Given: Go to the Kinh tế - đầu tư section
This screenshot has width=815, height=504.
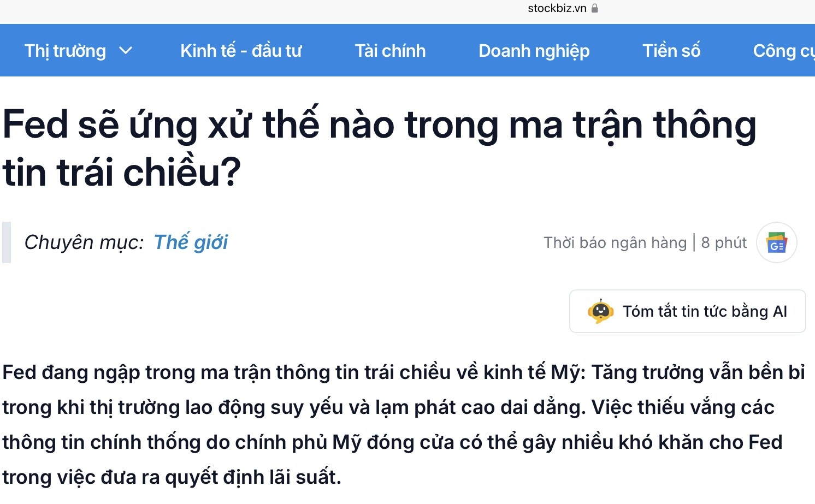Looking at the screenshot, I should pyautogui.click(x=241, y=51).
